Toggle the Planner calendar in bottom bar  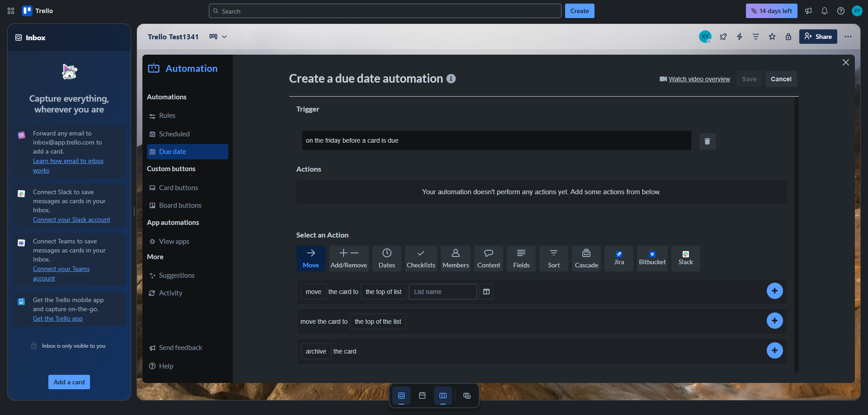[x=422, y=396]
